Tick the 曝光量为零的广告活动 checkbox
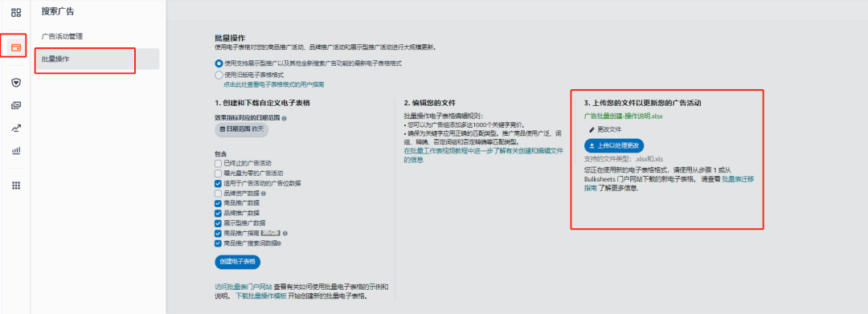The height and width of the screenshot is (314, 868). coord(218,173)
